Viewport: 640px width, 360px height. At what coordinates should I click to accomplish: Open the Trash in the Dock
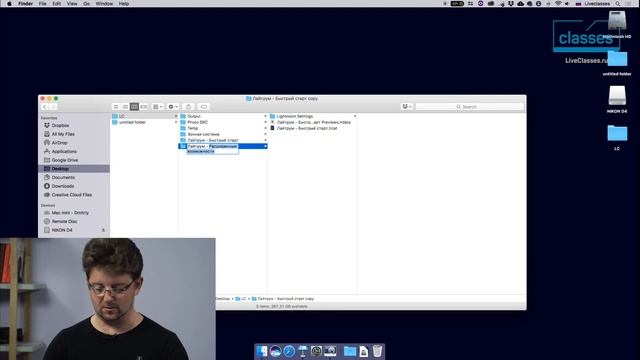click(377, 351)
